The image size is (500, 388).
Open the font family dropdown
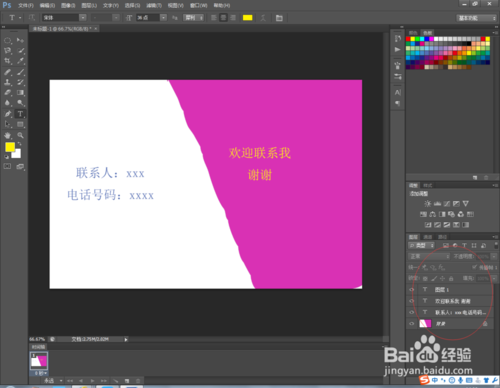(83, 18)
